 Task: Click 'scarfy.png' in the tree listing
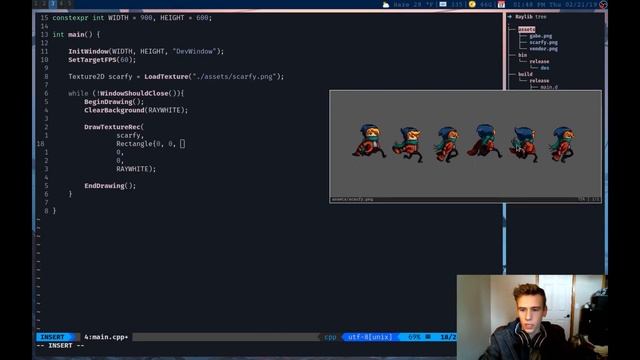[543, 42]
